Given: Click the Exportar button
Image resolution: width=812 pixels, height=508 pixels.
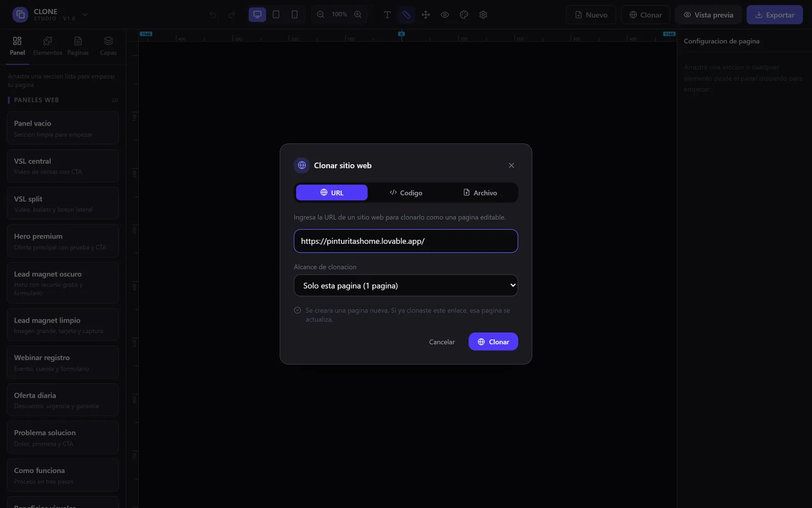Looking at the screenshot, I should point(774,15).
